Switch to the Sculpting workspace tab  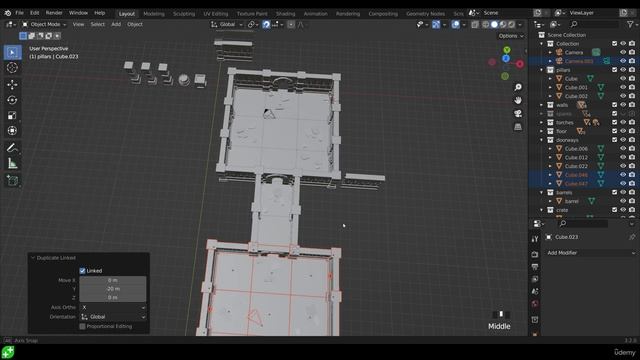click(x=184, y=14)
